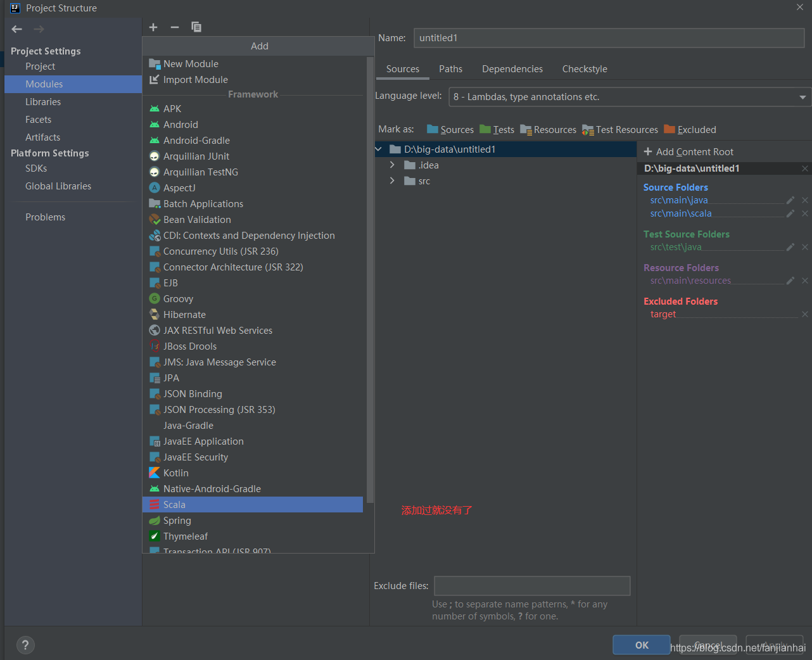Select JSON Binding framework entry
The width and height of the screenshot is (812, 660).
point(253,394)
